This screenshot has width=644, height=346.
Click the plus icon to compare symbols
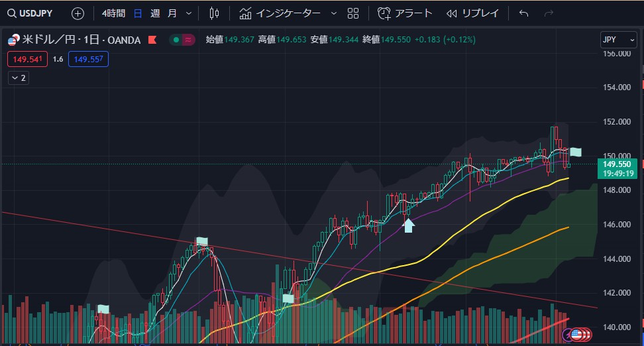pos(78,13)
